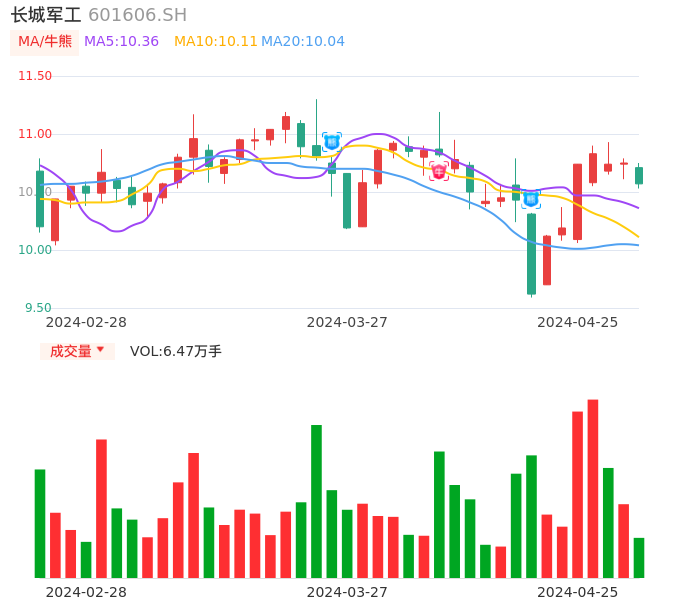The width and height of the screenshot is (686, 606).
Task: Click the stock name 长城军工
Action: [x=46, y=15]
